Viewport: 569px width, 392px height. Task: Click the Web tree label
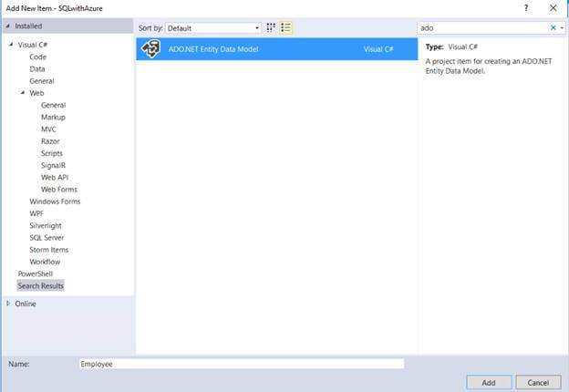36,93
